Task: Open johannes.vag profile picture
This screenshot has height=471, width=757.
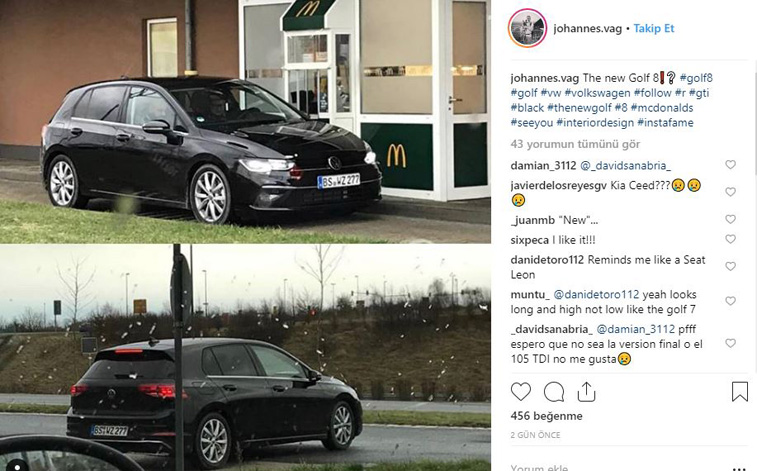Action: pyautogui.click(x=527, y=28)
